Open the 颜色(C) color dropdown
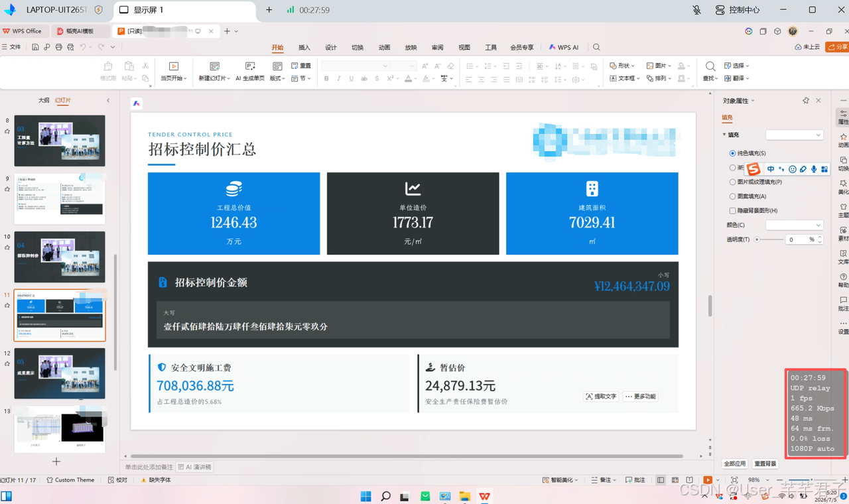The height and width of the screenshot is (504, 849). pyautogui.click(x=794, y=225)
